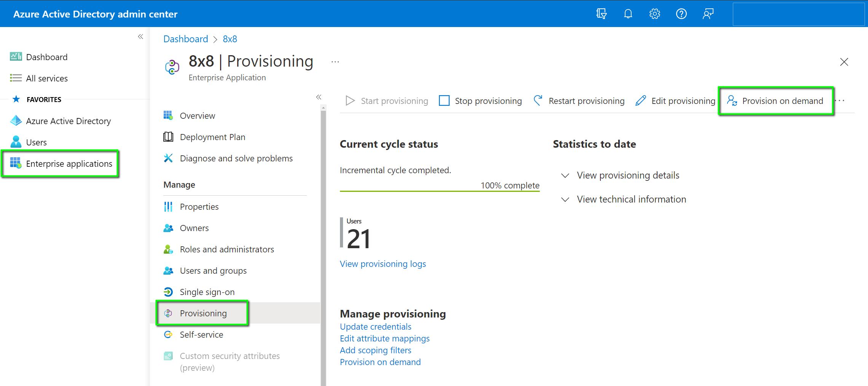Click the Roles and administrators icon
This screenshot has height=386, width=868.
click(x=168, y=249)
